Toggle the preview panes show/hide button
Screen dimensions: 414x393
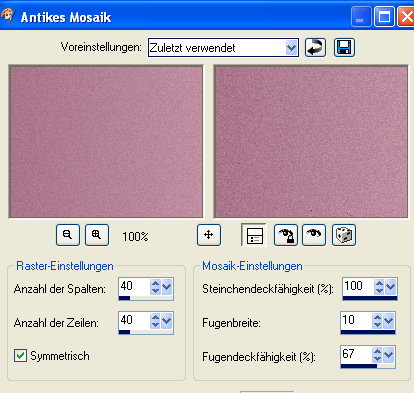tap(254, 235)
